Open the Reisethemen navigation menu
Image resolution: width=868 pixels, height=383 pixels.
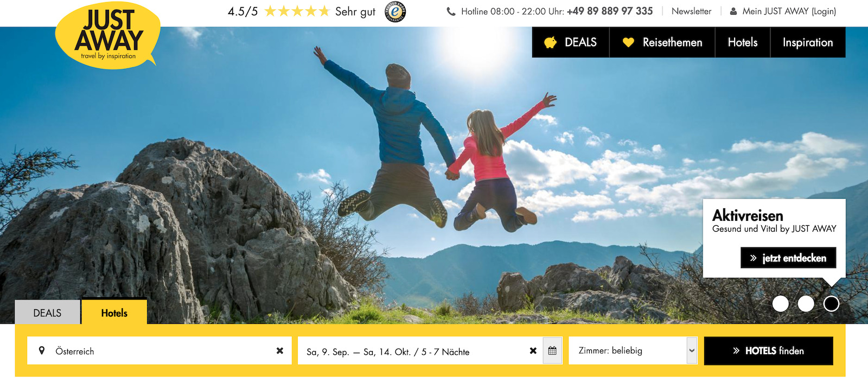pyautogui.click(x=662, y=42)
